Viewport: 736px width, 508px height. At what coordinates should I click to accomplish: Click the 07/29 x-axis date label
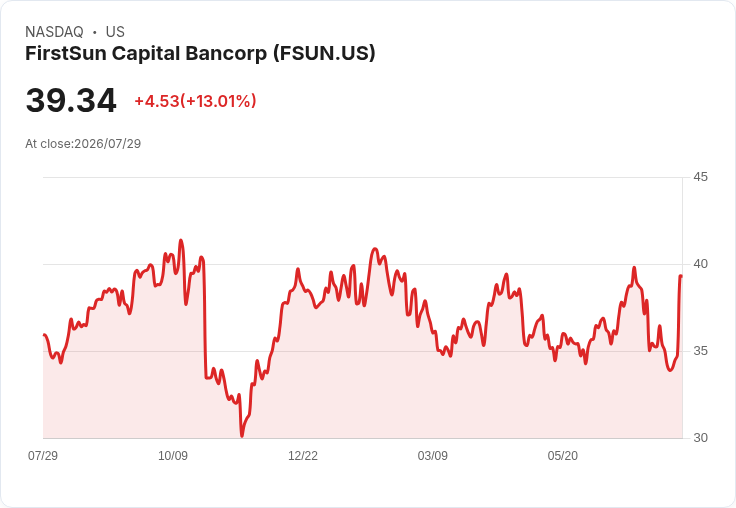(x=43, y=455)
